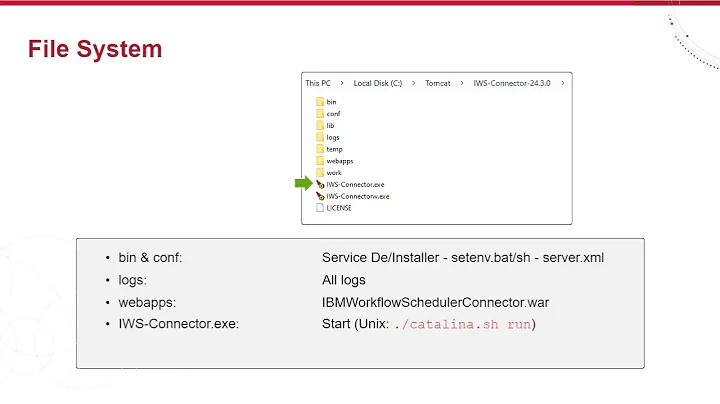Click the './catalina.sh run' command text
720x404 pixels.
point(462,325)
